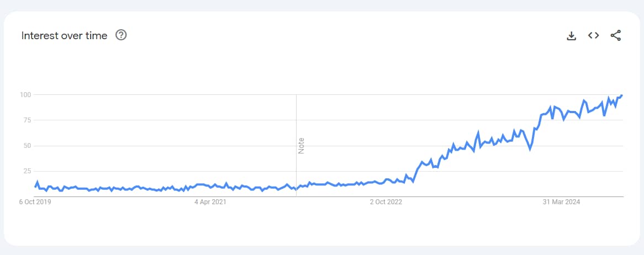Click the "Interest over time" title
Image resolution: width=644 pixels, height=255 pixels.
[x=64, y=36]
